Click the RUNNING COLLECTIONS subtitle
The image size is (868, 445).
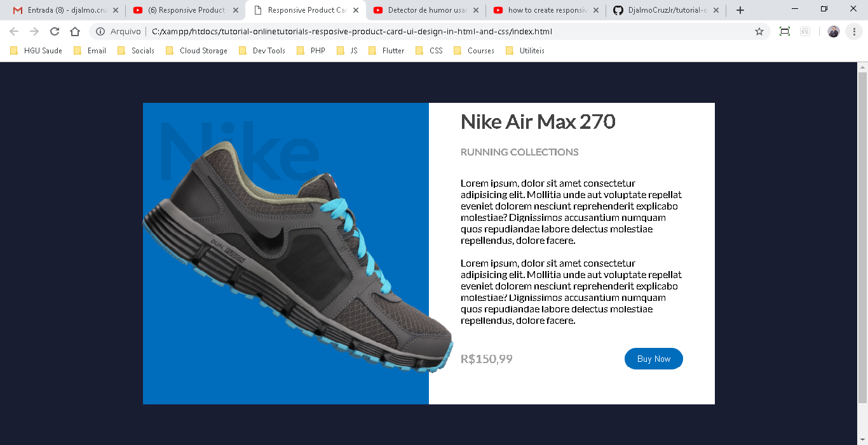[519, 152]
